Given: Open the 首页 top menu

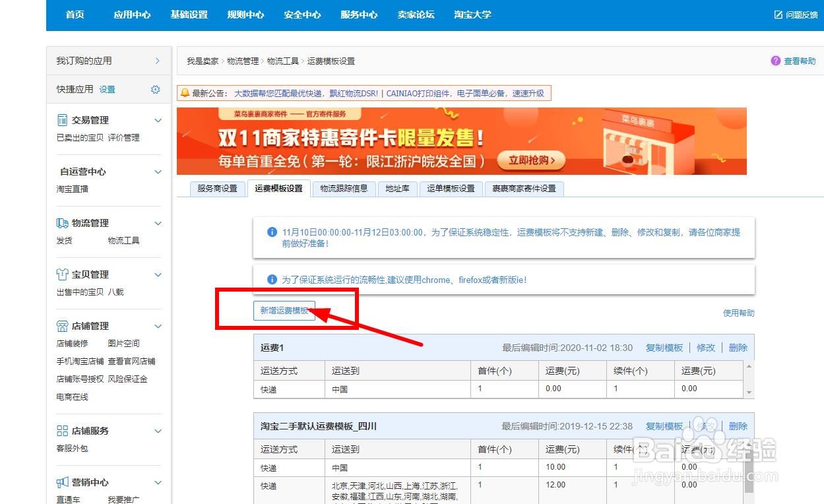Looking at the screenshot, I should (75, 15).
